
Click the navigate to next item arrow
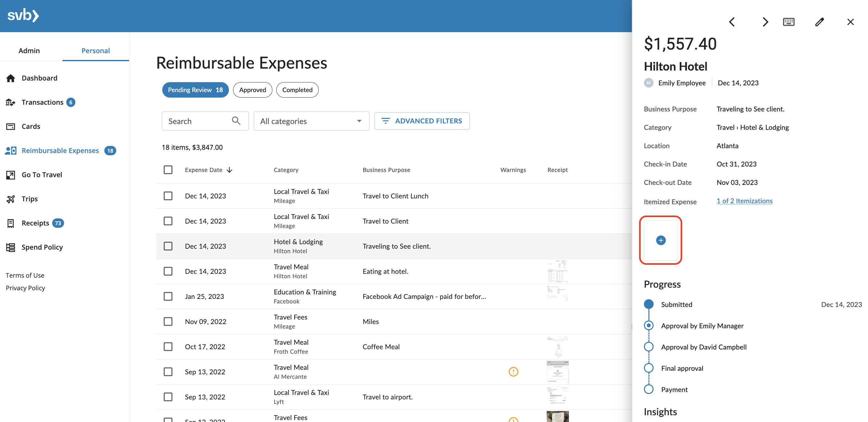coord(765,22)
